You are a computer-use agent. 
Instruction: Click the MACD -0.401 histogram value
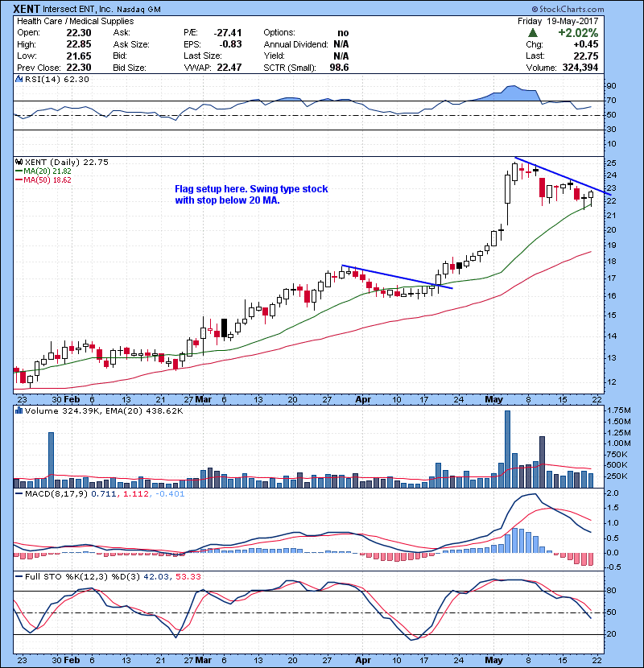click(x=170, y=494)
